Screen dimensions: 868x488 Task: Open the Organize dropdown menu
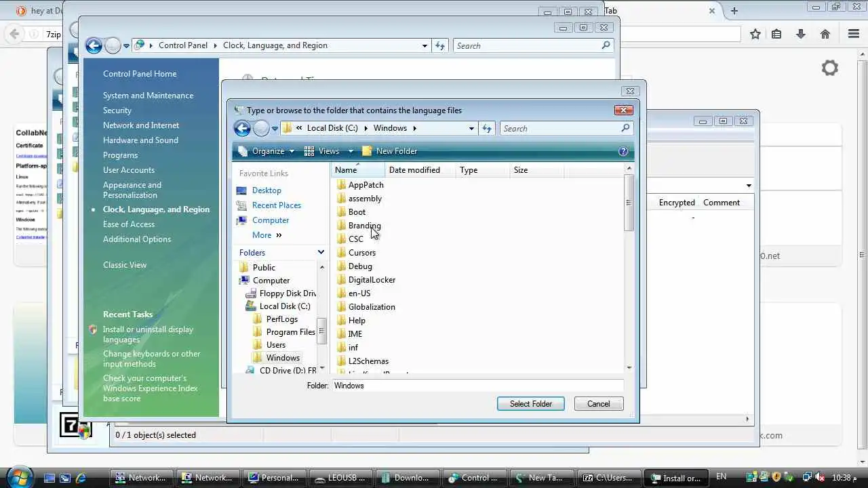(x=267, y=151)
